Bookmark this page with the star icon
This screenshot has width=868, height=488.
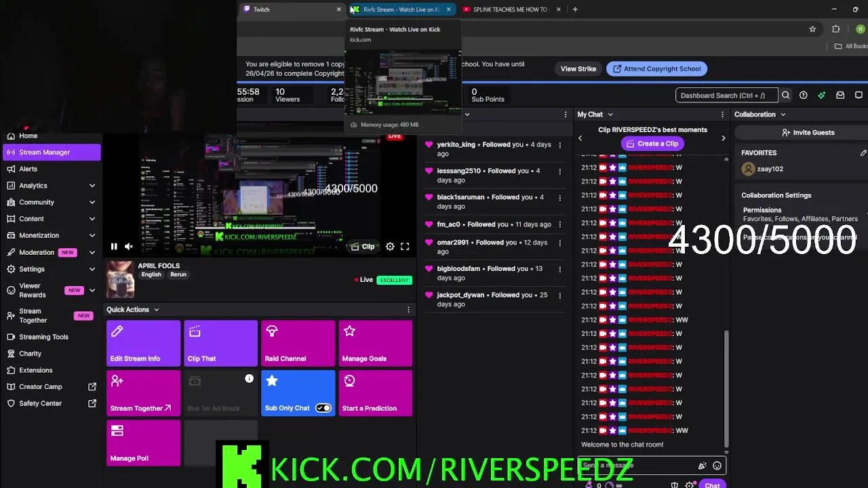click(812, 29)
